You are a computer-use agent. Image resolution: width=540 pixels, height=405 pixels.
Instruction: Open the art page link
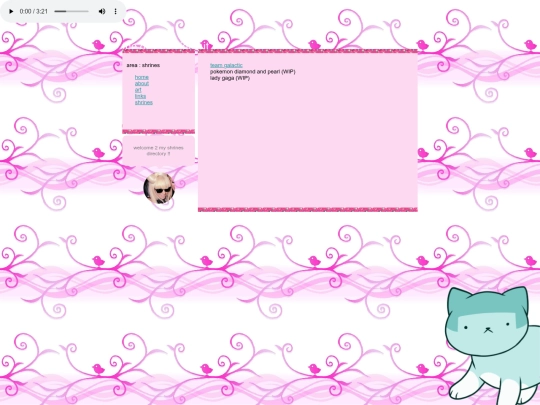tap(138, 90)
